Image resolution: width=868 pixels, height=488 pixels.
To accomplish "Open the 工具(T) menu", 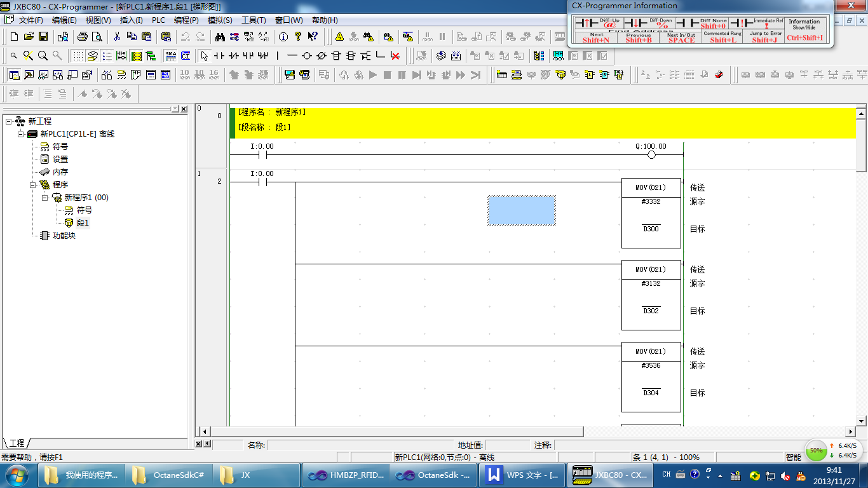I will [x=254, y=20].
